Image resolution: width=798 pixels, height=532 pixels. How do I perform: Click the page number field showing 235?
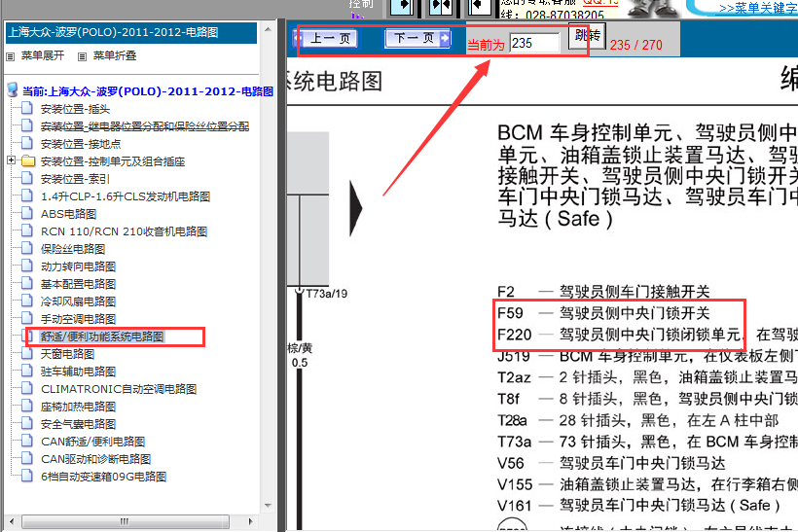[x=535, y=43]
